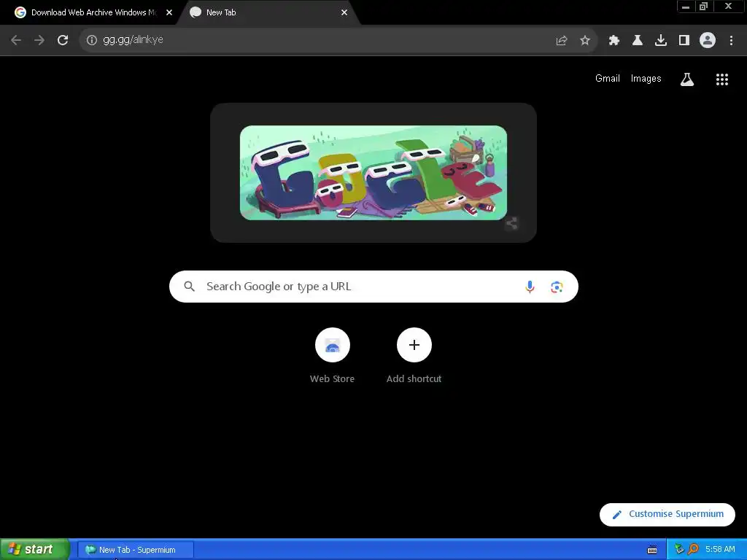Click Customise Supermium button

667,514
